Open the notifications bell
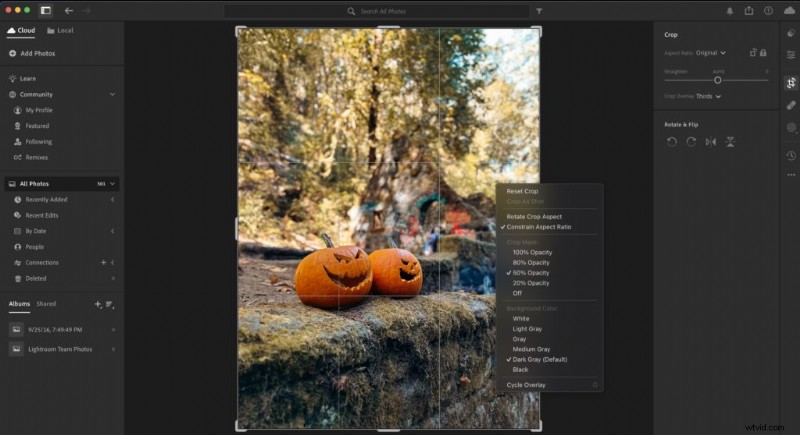 coord(727,11)
